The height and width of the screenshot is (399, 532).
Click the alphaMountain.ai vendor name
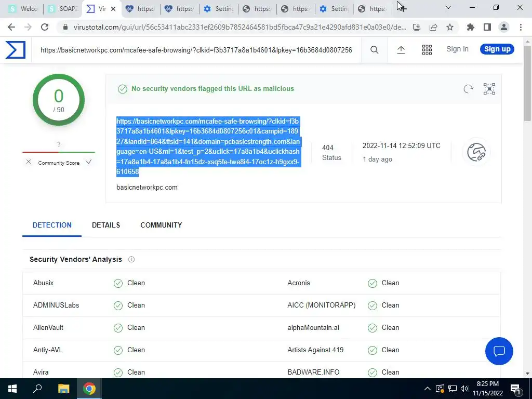(313, 328)
